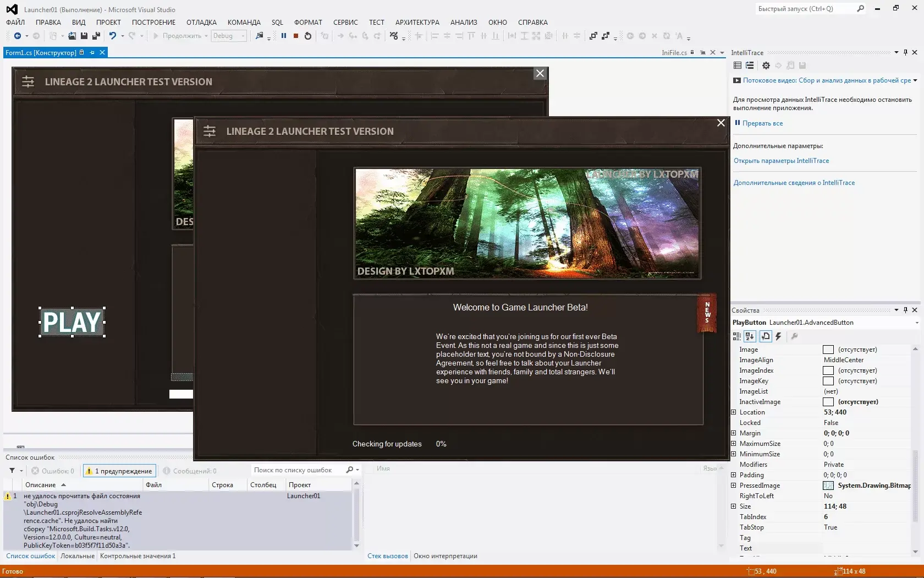Switch to the IniFile.cs tab
This screenshot has width=924, height=578.
click(674, 52)
